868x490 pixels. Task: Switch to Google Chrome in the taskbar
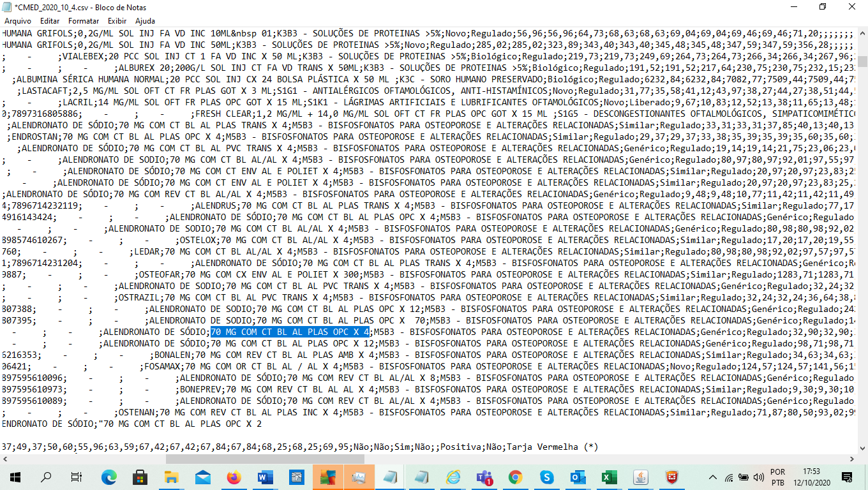pos(516,477)
